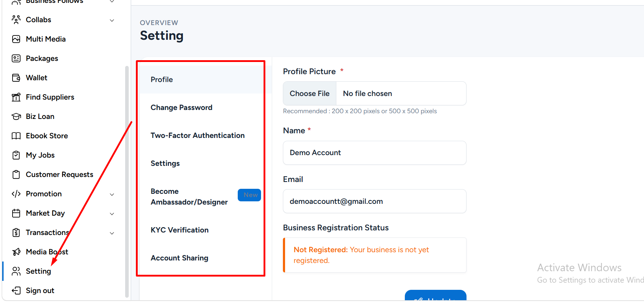Click the Sign out icon
The image size is (644, 302).
[x=16, y=291]
